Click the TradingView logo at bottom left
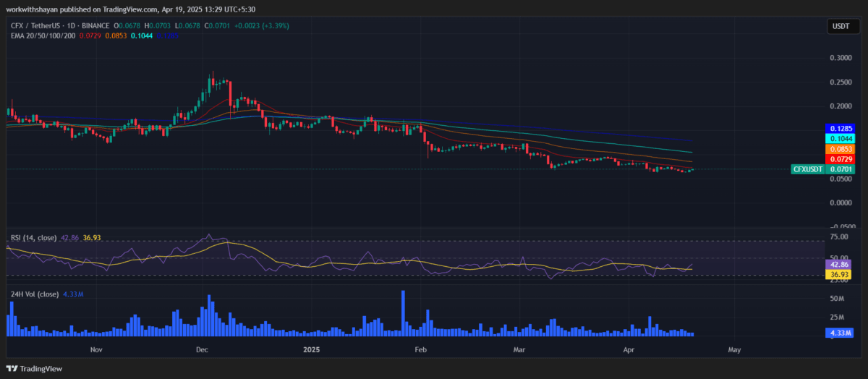The height and width of the screenshot is (379, 868). point(35,369)
